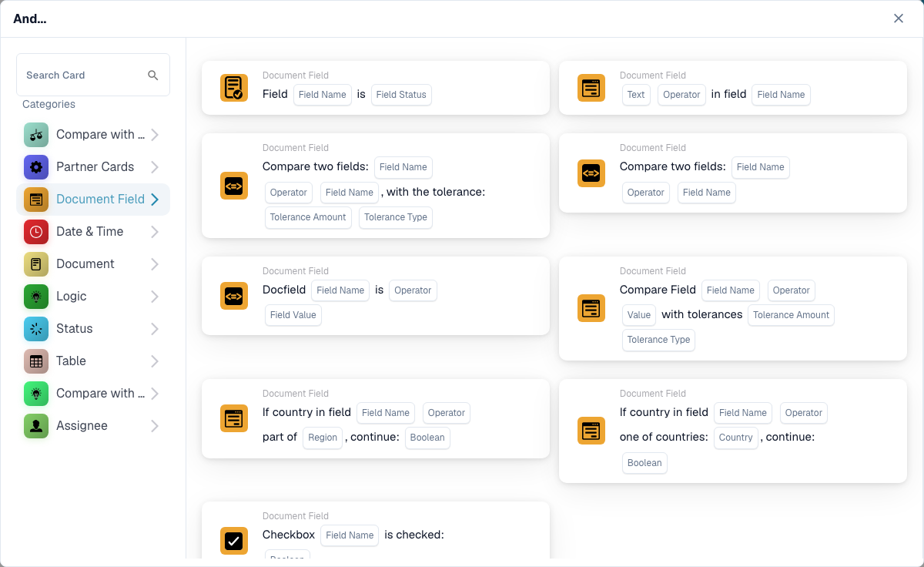Select the Table grid icon

tap(36, 361)
